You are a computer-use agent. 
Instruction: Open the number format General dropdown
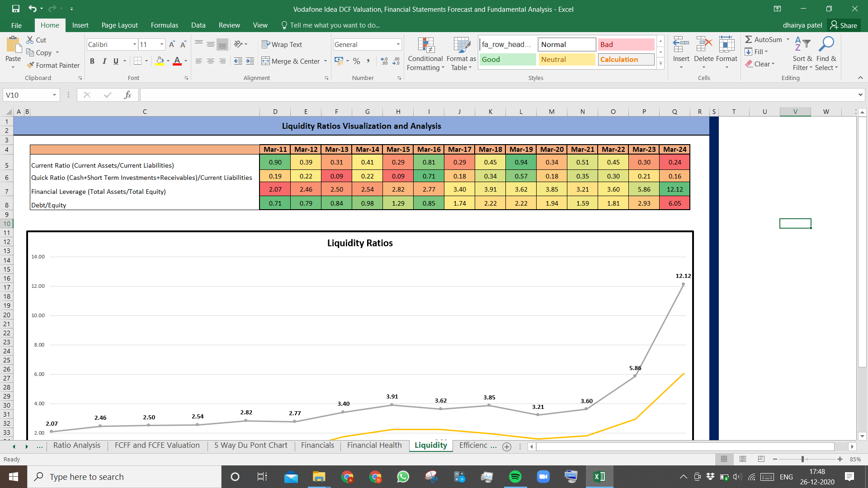tap(398, 44)
